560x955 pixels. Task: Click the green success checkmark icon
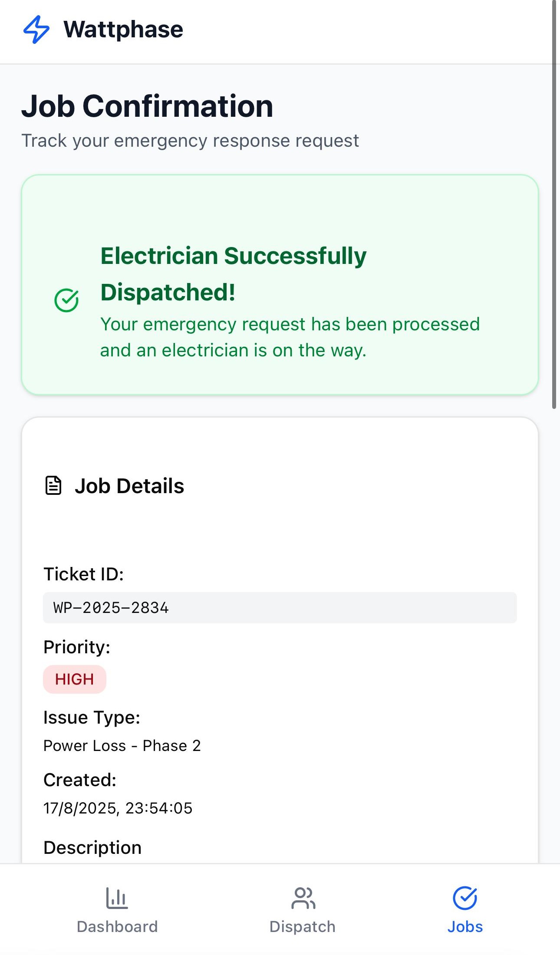[x=66, y=300]
